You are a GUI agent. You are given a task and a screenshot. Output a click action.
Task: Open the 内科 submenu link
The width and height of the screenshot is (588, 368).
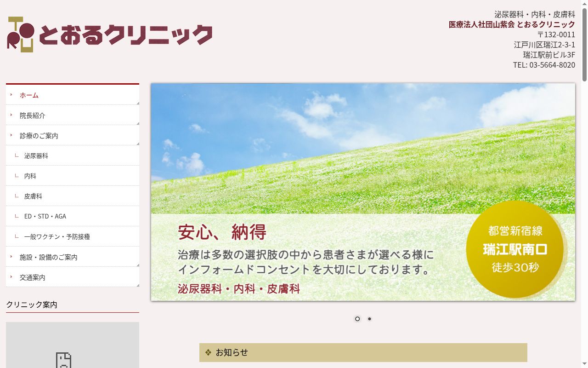[x=73, y=176]
